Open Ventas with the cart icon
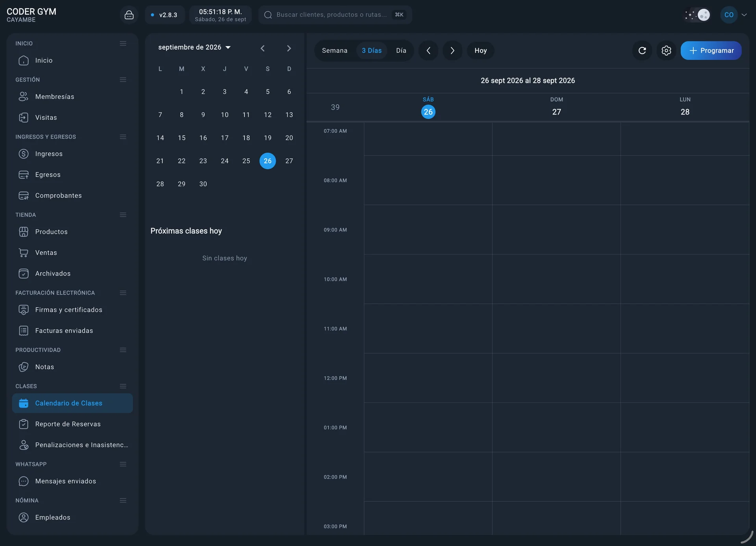The height and width of the screenshot is (546, 756). (72, 253)
